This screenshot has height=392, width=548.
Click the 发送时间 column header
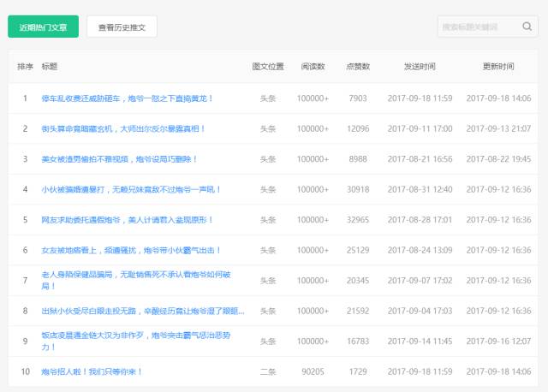pyautogui.click(x=420, y=67)
